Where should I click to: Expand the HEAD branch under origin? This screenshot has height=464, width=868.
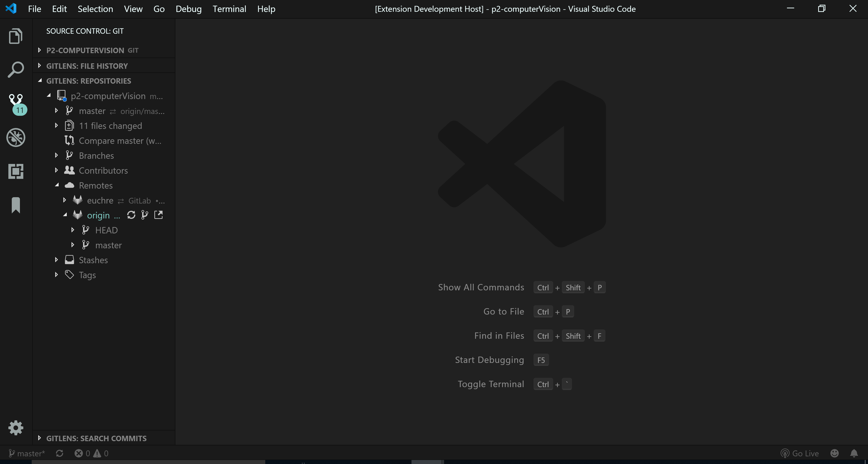[x=72, y=230]
